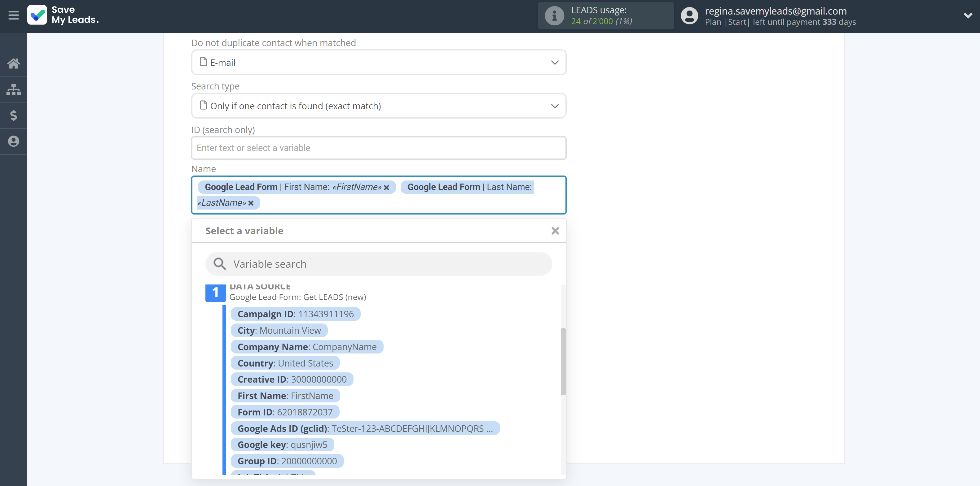Open the hamburger menu
Viewport: 980px width, 486px height.
[13, 15]
